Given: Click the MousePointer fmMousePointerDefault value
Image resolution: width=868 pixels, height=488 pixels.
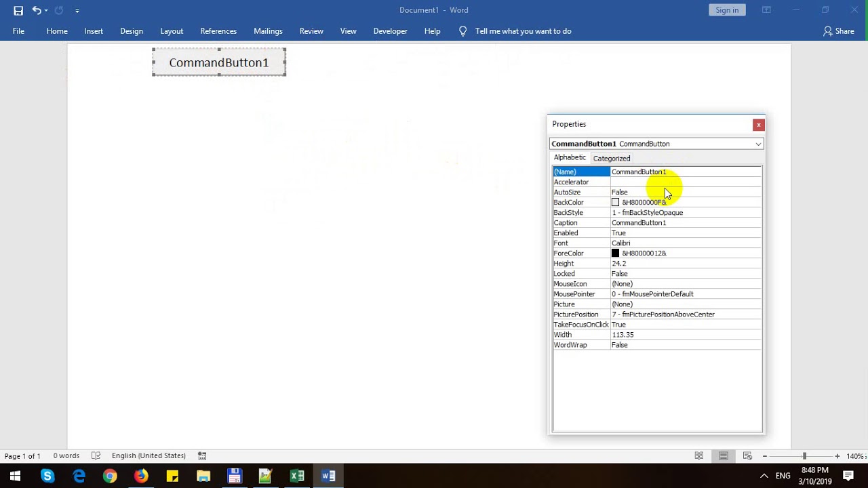Looking at the screenshot, I should [x=652, y=294].
